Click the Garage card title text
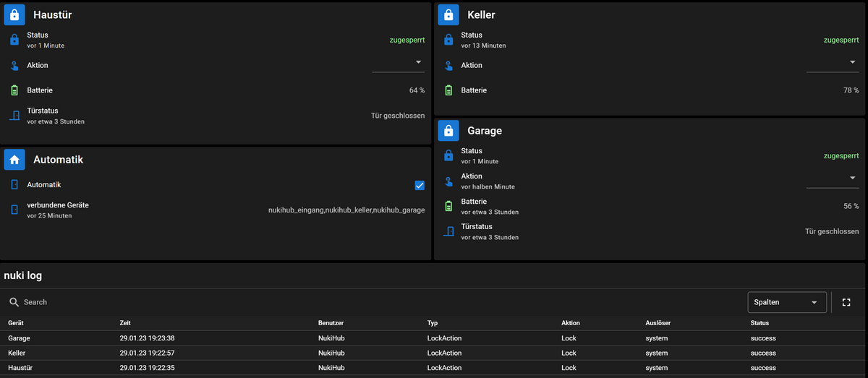Screen dimensions: 868x378 485,131
